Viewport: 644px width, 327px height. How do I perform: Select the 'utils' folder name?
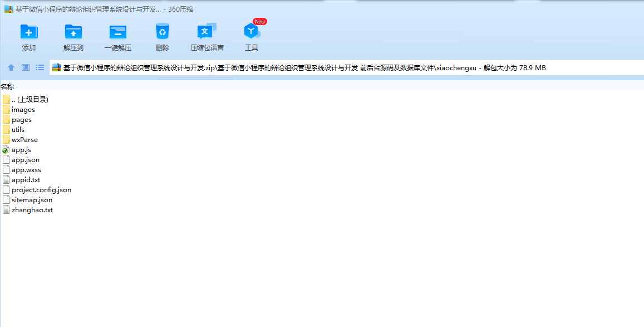click(x=18, y=129)
